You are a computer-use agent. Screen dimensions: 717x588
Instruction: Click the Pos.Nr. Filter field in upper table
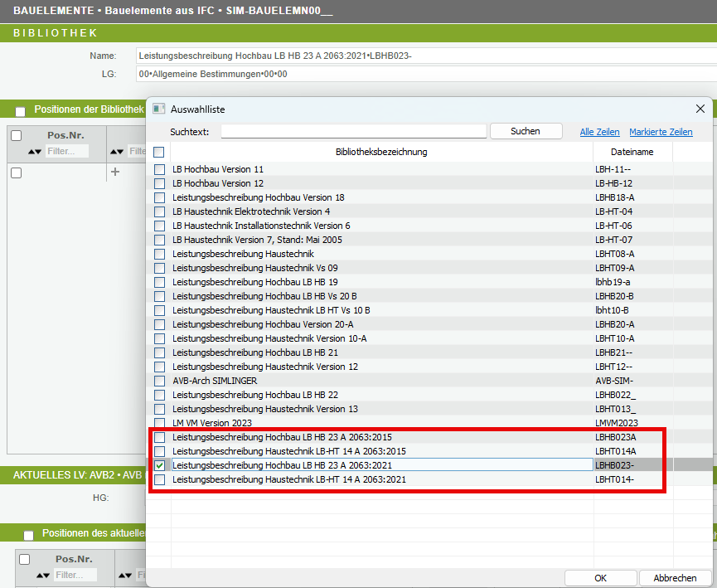[x=67, y=151]
